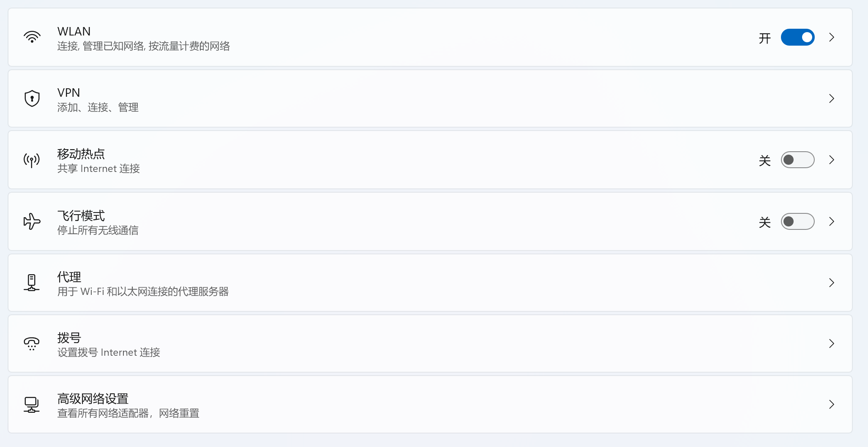Click the VPN shield lock icon
868x447 pixels.
click(32, 98)
